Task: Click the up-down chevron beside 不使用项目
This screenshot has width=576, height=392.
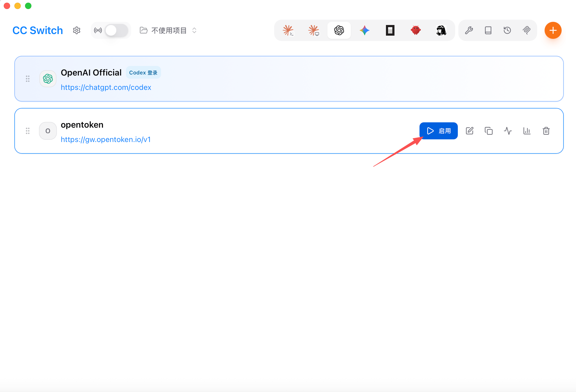Action: click(194, 30)
